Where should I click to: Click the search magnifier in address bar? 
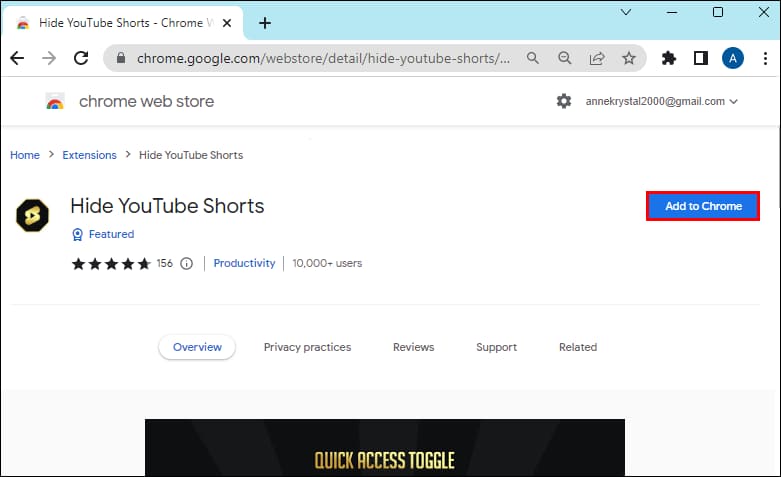[x=533, y=58]
